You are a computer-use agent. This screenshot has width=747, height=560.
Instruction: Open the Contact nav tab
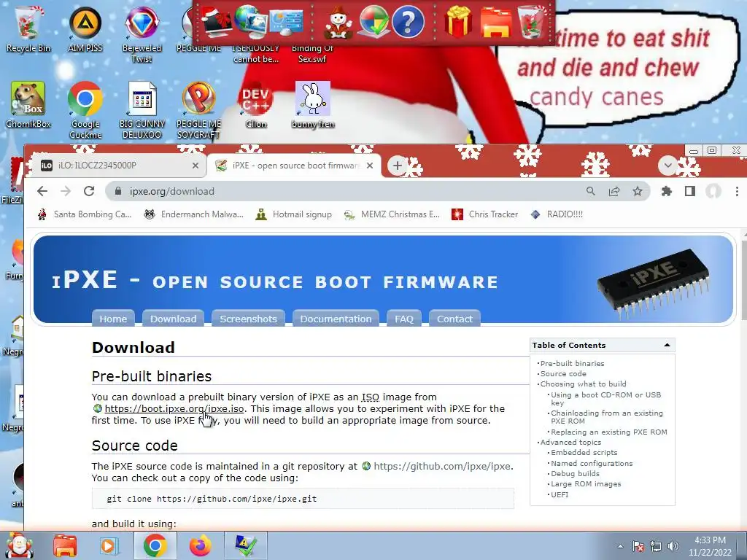454,319
